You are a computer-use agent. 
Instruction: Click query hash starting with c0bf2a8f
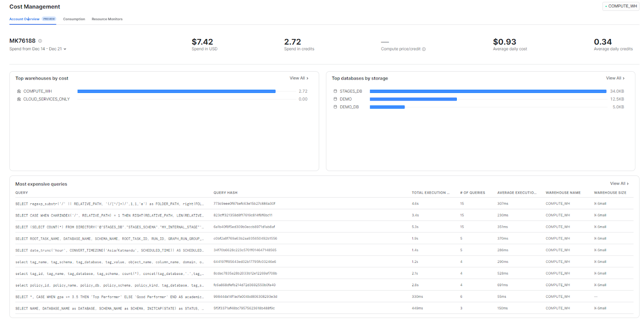245,239
